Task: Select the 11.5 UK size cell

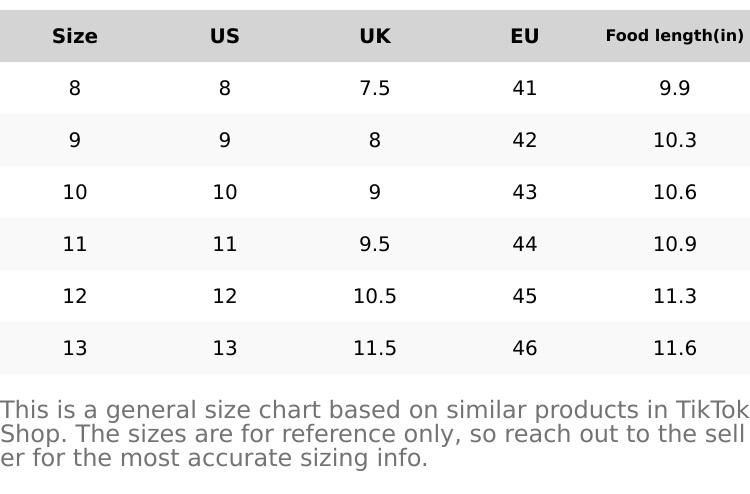Action: tap(375, 348)
